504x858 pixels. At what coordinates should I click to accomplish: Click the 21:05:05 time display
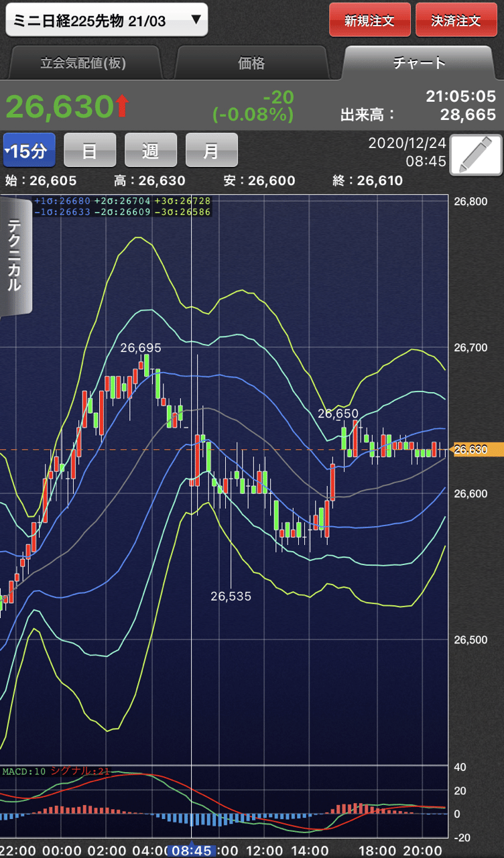click(x=461, y=97)
